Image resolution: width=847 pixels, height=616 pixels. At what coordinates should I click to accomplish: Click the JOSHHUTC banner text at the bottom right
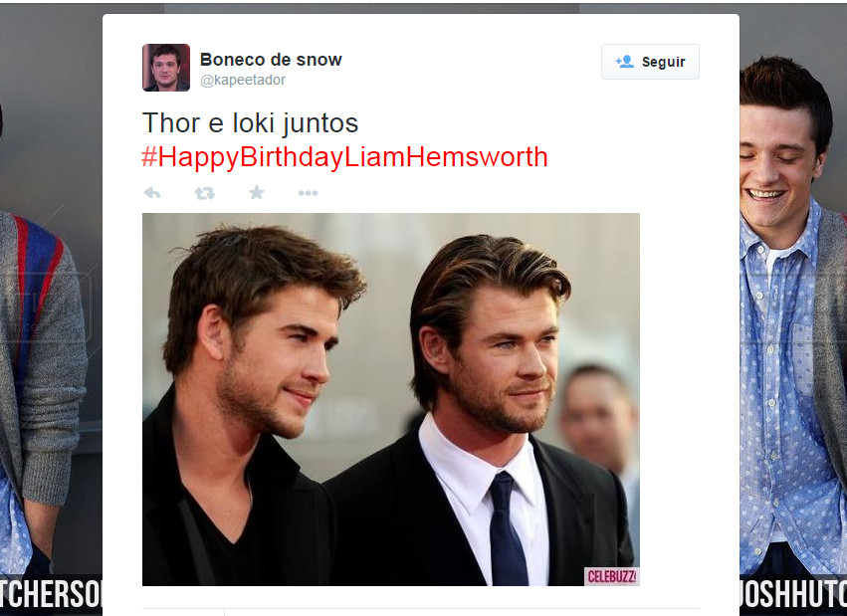pyautogui.click(x=793, y=595)
